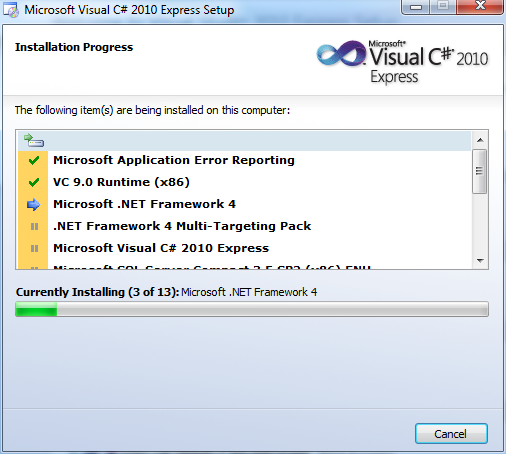Minimize the setup window
The width and height of the screenshot is (506, 454).
pos(416,7)
